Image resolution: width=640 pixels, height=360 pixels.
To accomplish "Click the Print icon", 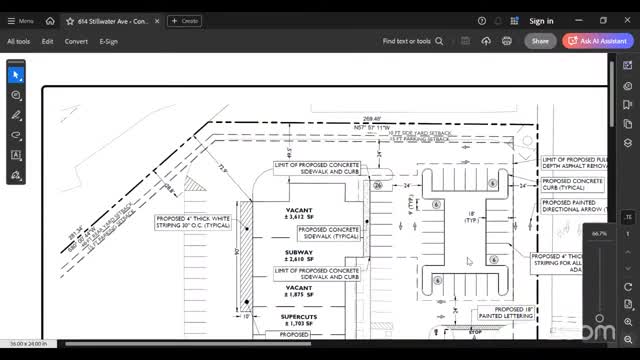I will pyautogui.click(x=507, y=41).
